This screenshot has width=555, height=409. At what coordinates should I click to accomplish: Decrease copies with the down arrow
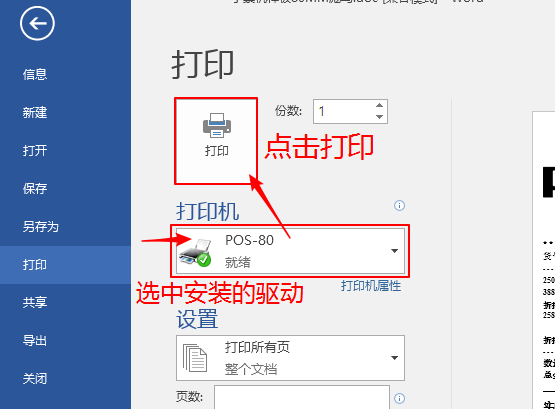pyautogui.click(x=379, y=117)
